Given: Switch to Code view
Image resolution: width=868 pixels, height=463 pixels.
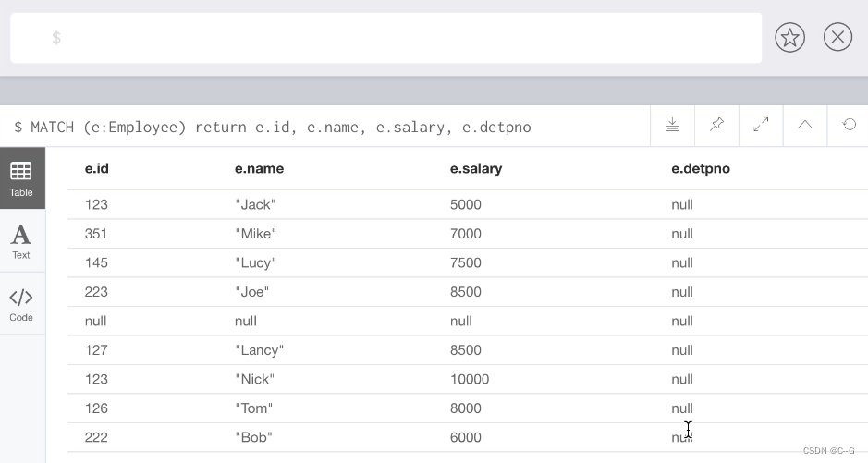Looking at the screenshot, I should [21, 304].
